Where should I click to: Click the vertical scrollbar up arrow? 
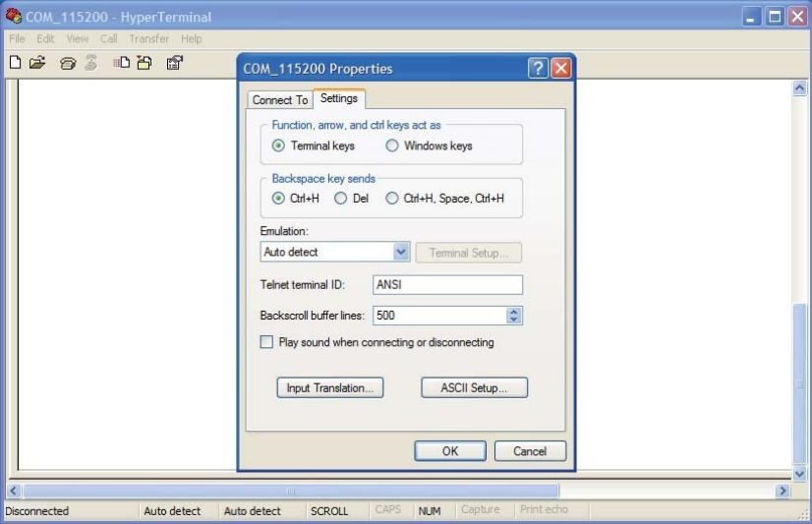click(x=799, y=88)
